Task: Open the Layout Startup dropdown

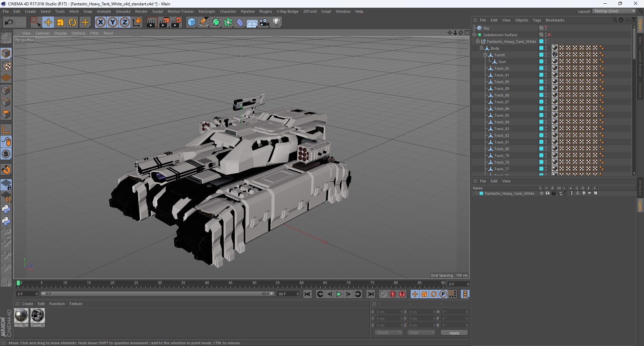Action: [614, 11]
